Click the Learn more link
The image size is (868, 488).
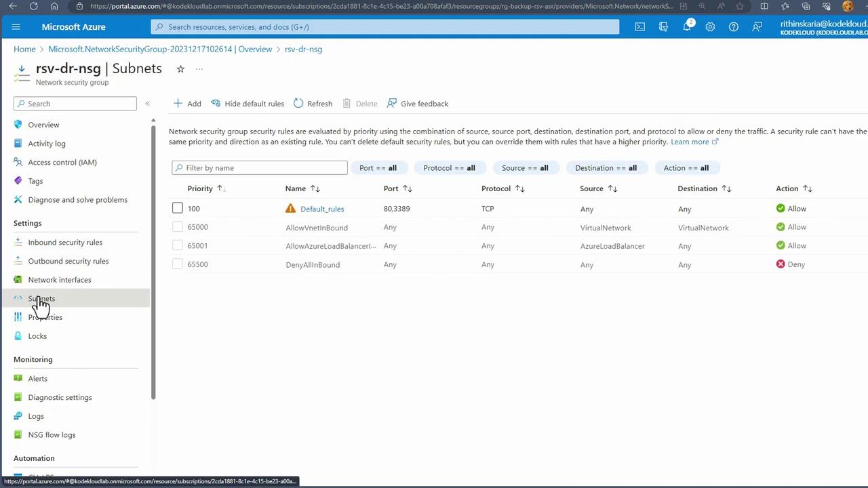point(690,142)
